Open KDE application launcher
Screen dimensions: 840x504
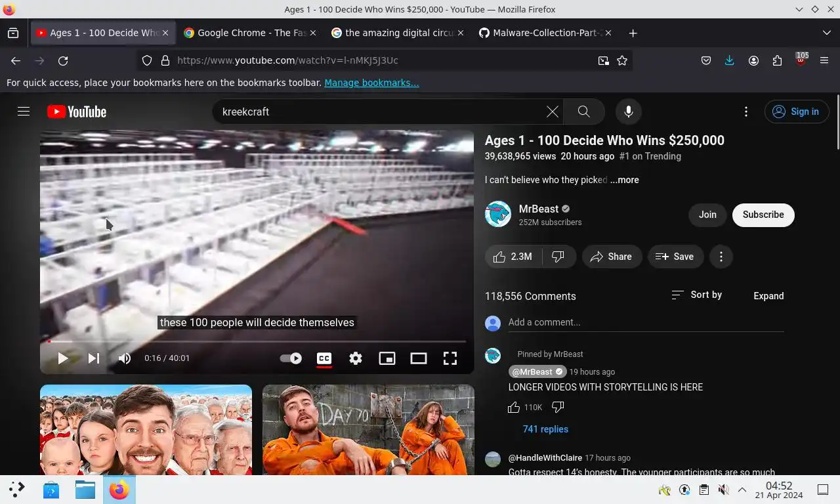point(17,490)
